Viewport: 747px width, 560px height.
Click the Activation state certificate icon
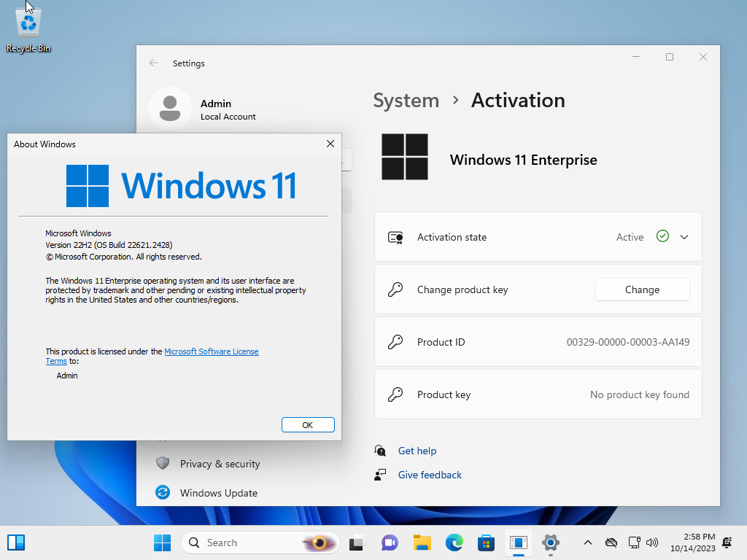click(395, 237)
